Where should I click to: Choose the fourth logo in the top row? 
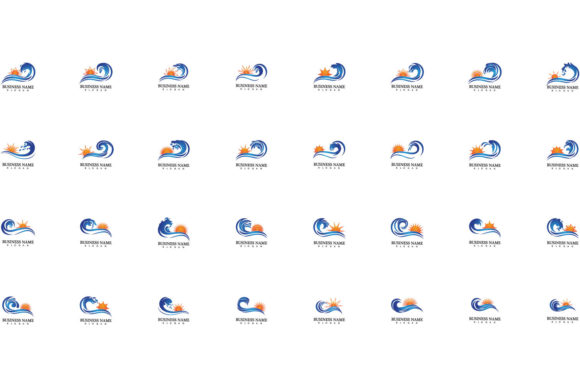coord(252,77)
